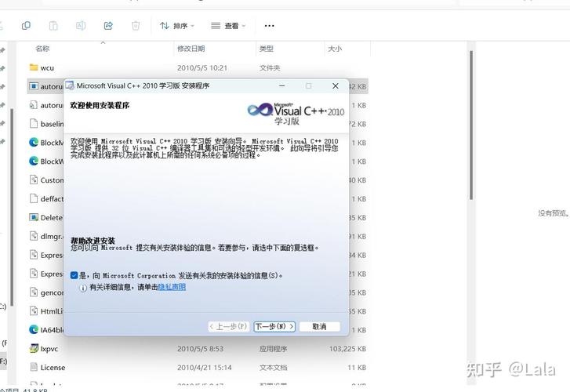Sort by the 类型 column header
Image resolution: width=570 pixels, height=392 pixels.
[x=266, y=49]
